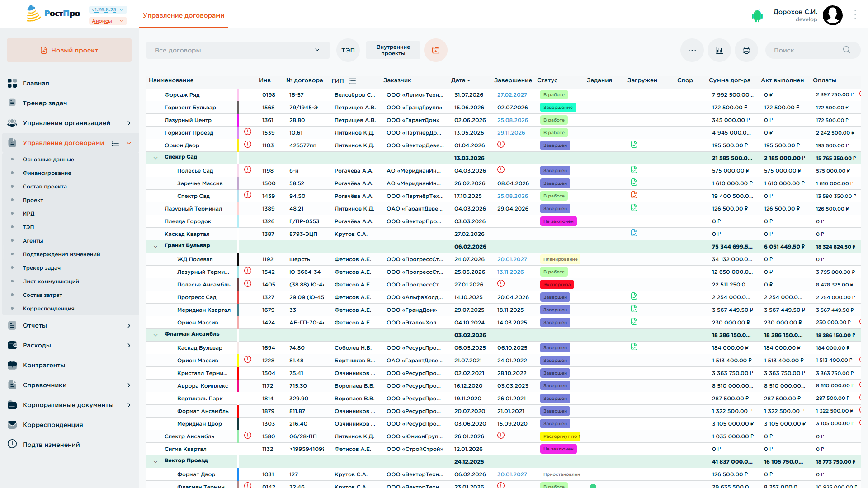The width and height of the screenshot is (868, 488).
Task: Toggle the list view icon beside Управление договорами
Action: tap(115, 143)
